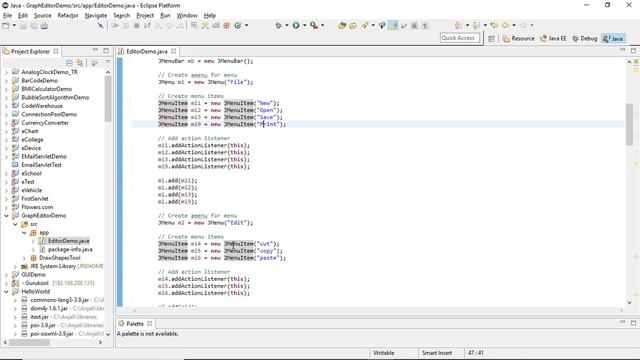Click the Quick Access search field
This screenshot has height=360, width=640.
click(x=459, y=38)
